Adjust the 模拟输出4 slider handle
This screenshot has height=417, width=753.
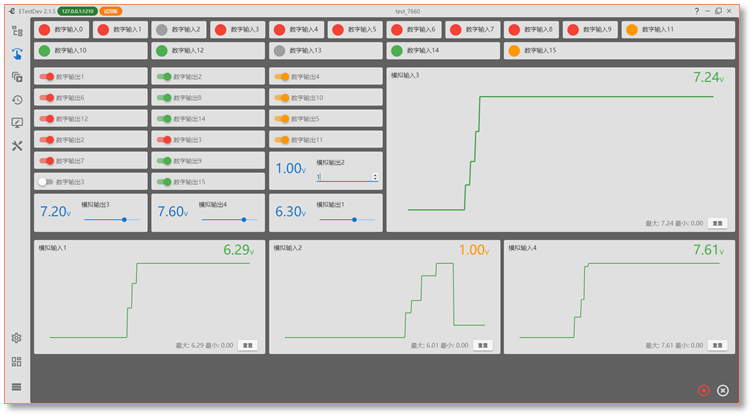click(244, 220)
